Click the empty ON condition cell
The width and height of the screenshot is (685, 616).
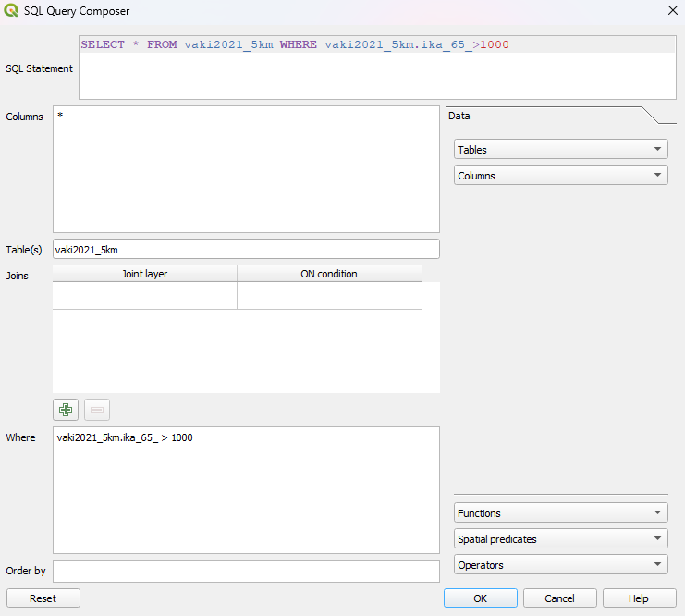[x=329, y=296]
